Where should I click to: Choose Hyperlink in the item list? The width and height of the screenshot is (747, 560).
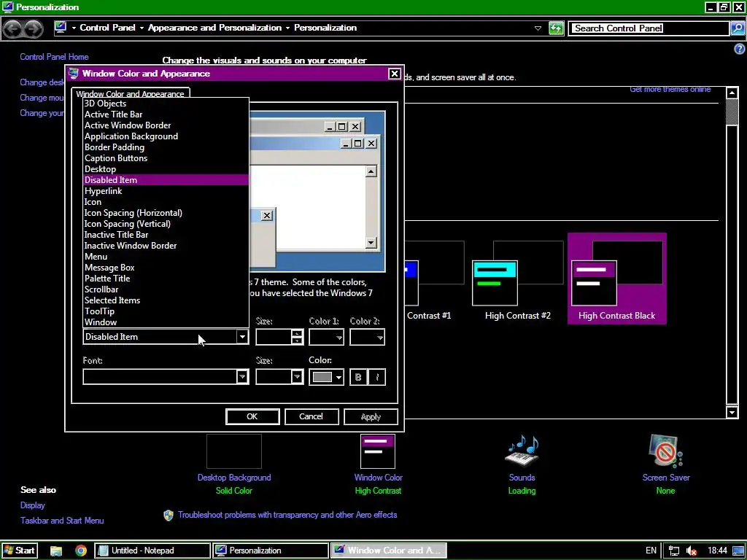(166, 191)
